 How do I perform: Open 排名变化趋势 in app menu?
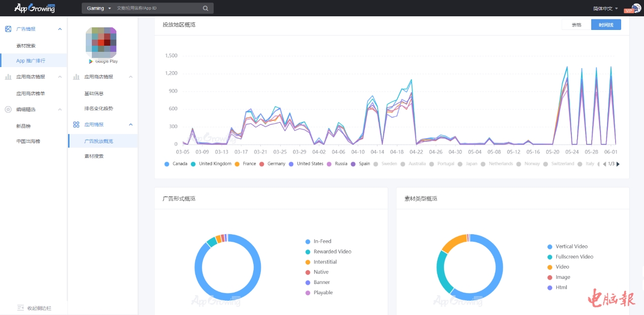[98, 109]
